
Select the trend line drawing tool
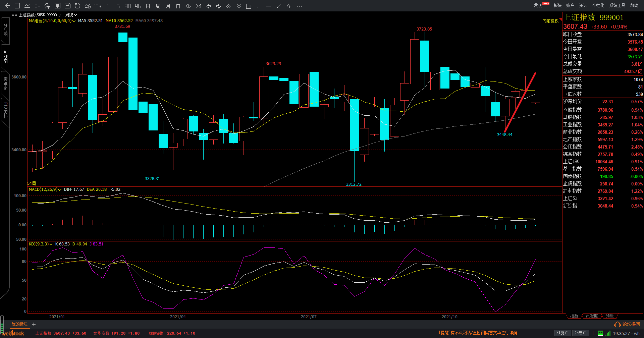click(x=278, y=6)
